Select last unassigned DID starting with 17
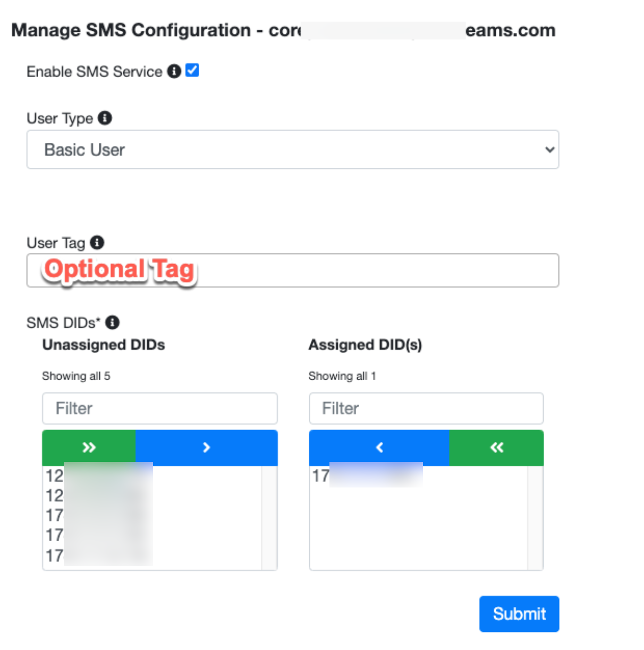644x650 pixels. (x=152, y=555)
